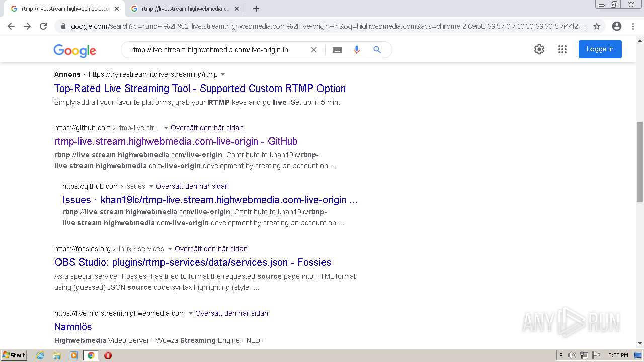Screen dimensions: 644x362
Task: Open the on-screen keyboard input tool
Action: 338,50
